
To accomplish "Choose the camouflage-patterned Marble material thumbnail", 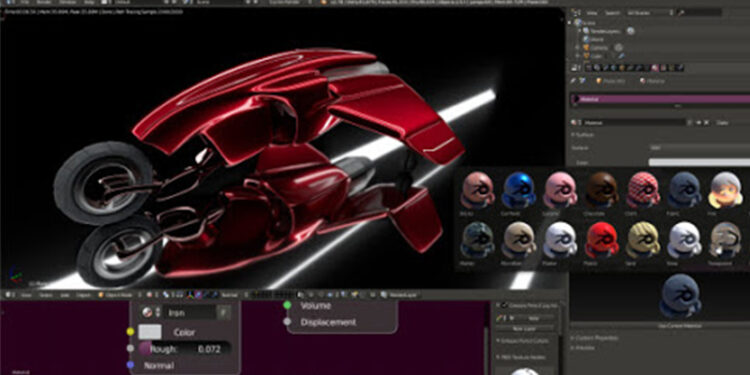I will (x=477, y=240).
